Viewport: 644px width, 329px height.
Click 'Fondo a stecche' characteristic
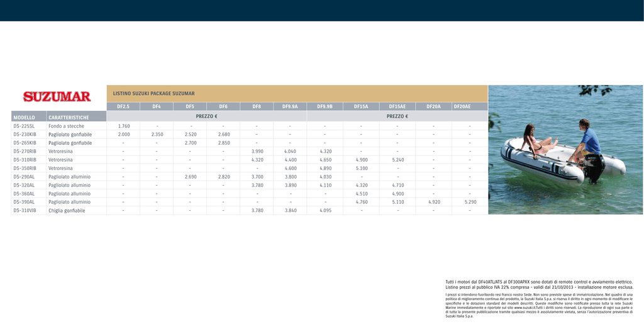66,126
